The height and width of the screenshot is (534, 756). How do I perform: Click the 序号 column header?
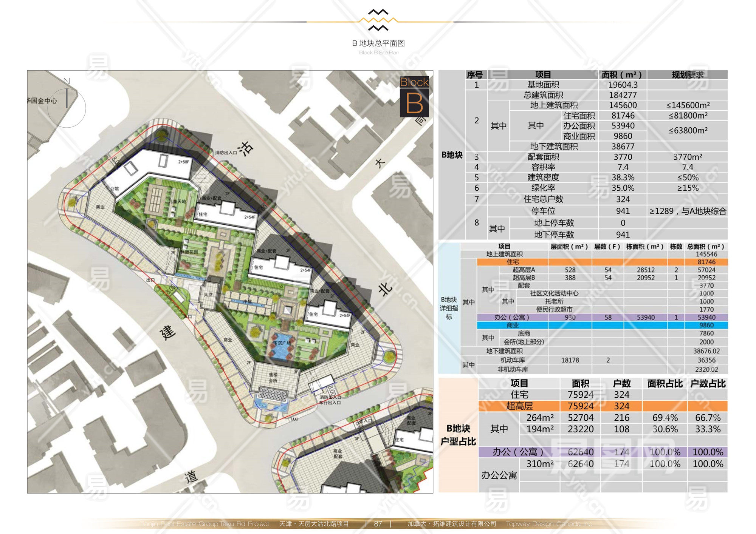pos(475,75)
